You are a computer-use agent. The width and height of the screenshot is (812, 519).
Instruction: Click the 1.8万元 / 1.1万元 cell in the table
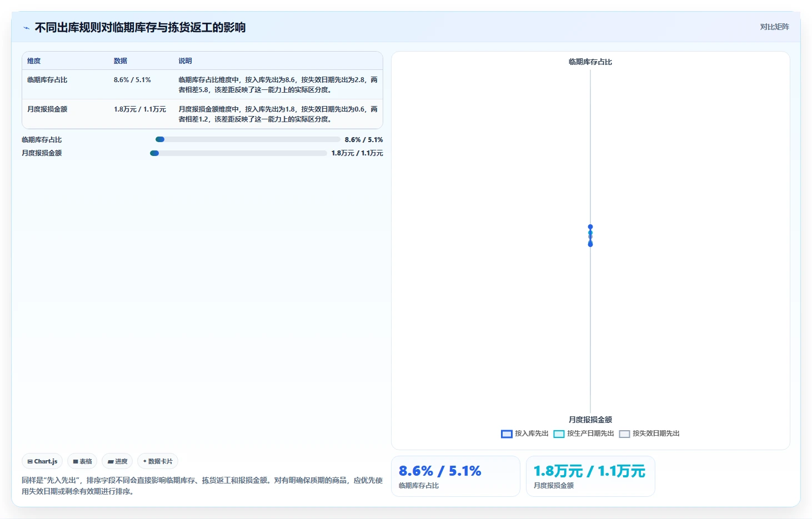pos(140,109)
